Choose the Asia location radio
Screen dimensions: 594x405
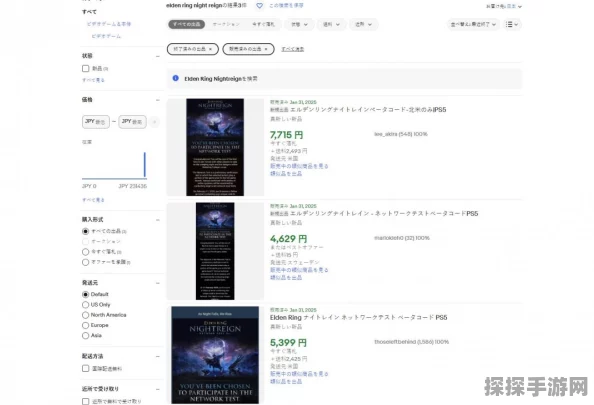86,335
